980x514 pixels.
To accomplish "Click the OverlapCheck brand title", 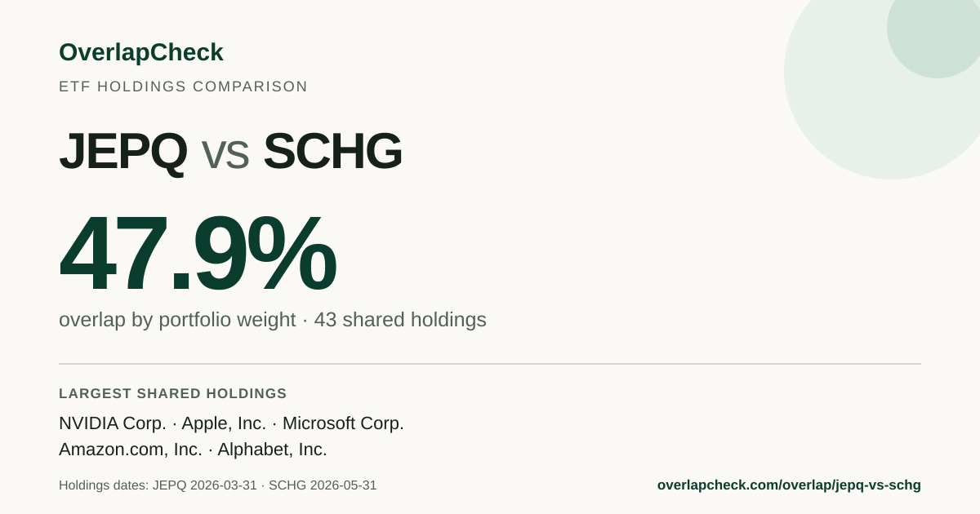I will (x=140, y=52).
